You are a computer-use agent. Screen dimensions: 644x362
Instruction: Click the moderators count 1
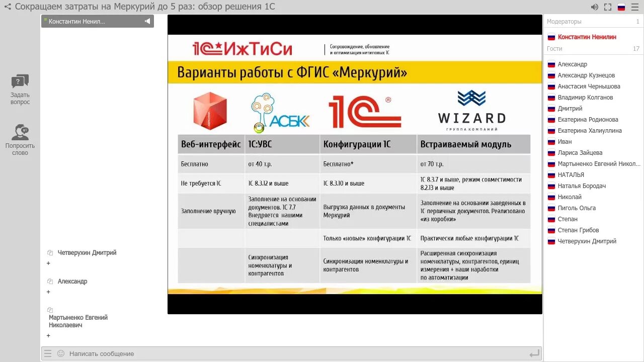click(637, 22)
